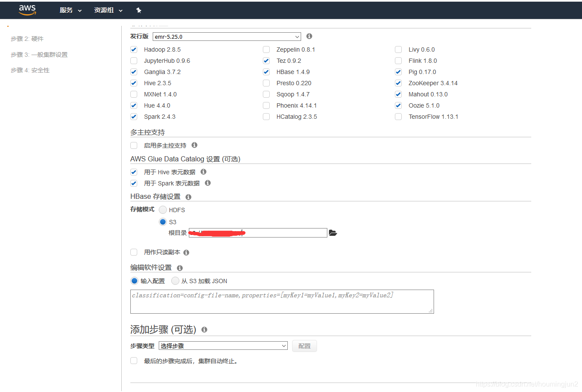Uncheck Ganglia 3.7.2 checkbox
Viewport: 582px width, 392px height.
click(x=134, y=72)
